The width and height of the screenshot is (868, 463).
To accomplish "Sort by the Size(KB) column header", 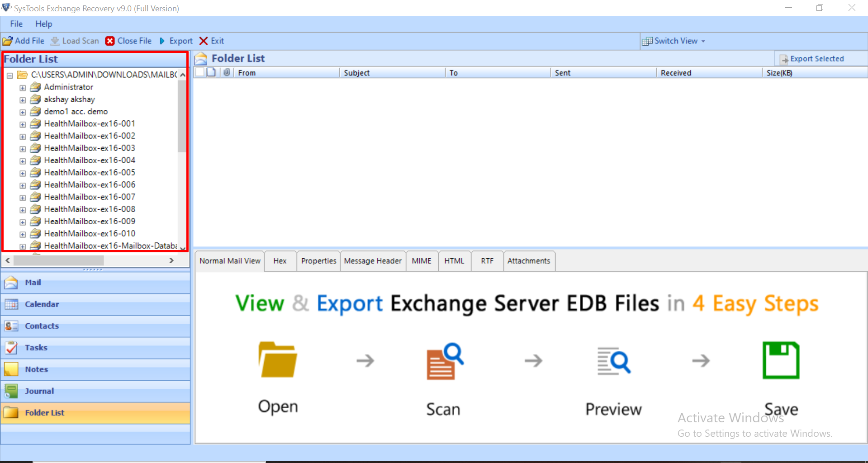I will (x=815, y=73).
